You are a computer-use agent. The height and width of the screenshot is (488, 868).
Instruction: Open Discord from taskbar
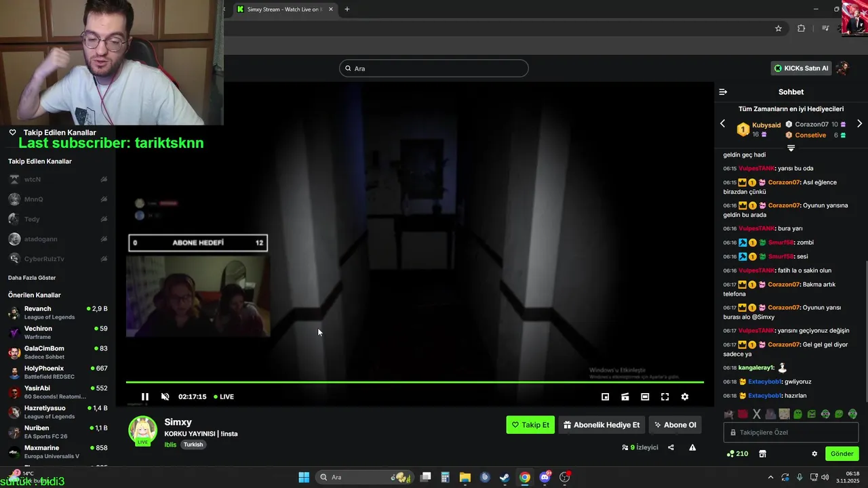[545, 477]
